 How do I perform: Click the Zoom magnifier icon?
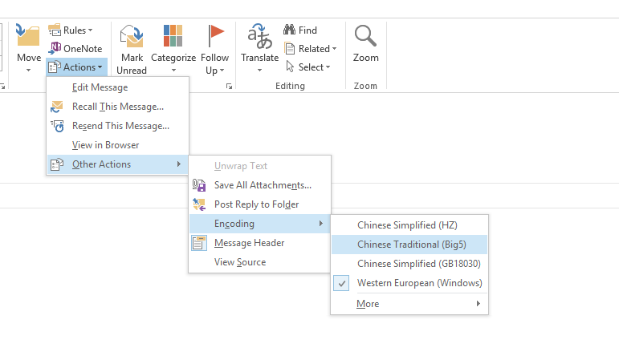[365, 36]
